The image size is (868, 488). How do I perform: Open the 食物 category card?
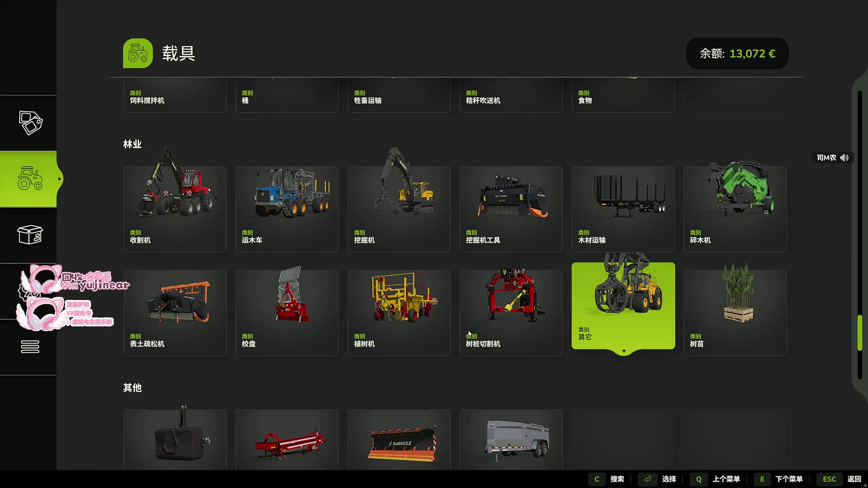[x=623, y=95]
